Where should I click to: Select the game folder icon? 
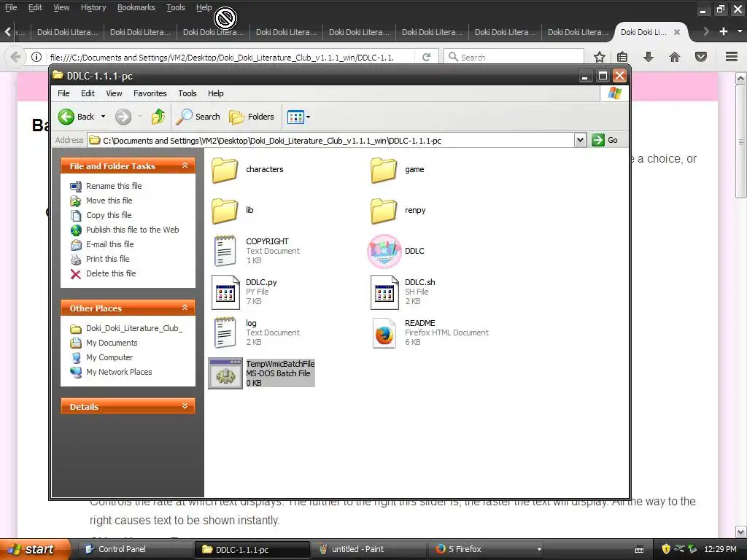tap(384, 169)
